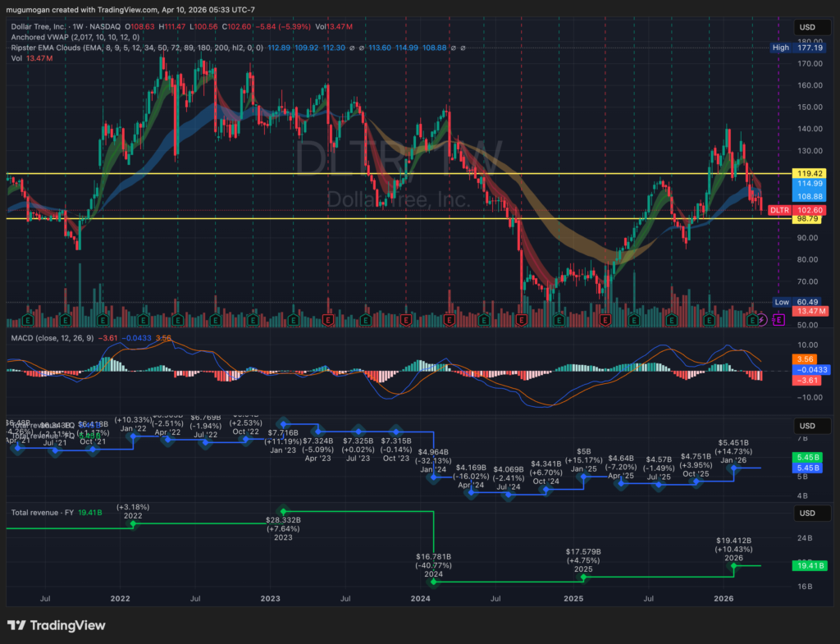Click the Jan '26 quarterly revenue diamond marker
840x644 pixels.
pyautogui.click(x=734, y=468)
